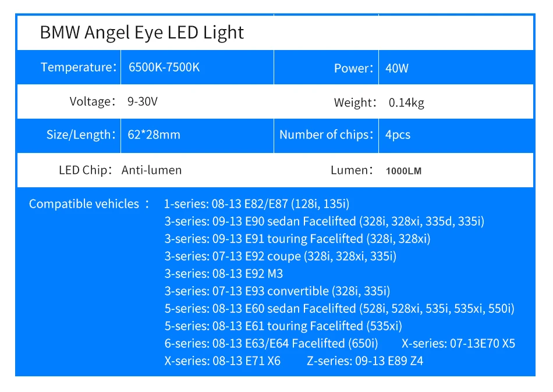The image size is (553, 392).
Task: Select the Compatible vehicles heading
Action: coord(89,204)
